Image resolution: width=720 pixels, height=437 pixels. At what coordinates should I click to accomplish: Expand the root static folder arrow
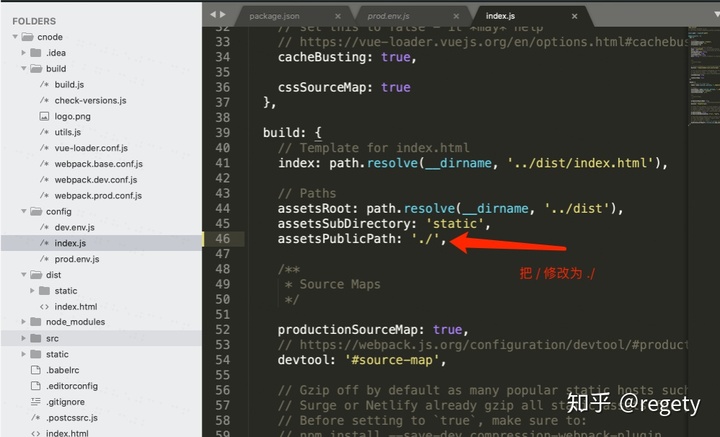(x=23, y=354)
